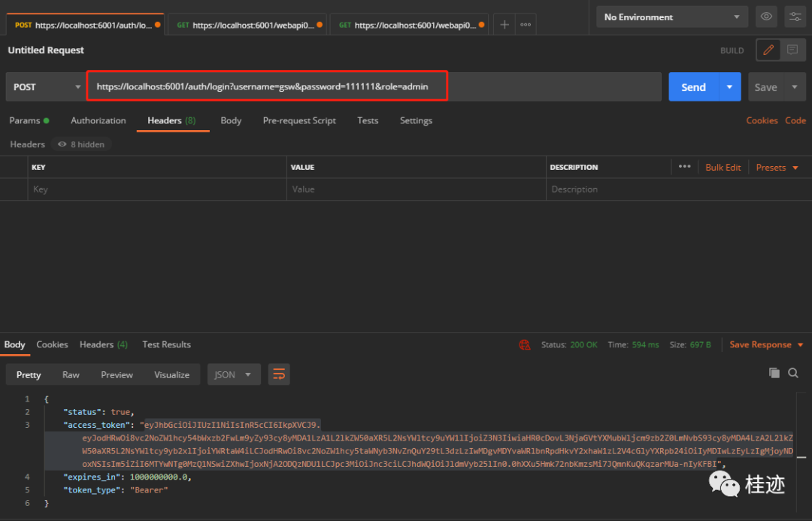Select the response Headers (4) tab
The width and height of the screenshot is (812, 521).
click(104, 345)
